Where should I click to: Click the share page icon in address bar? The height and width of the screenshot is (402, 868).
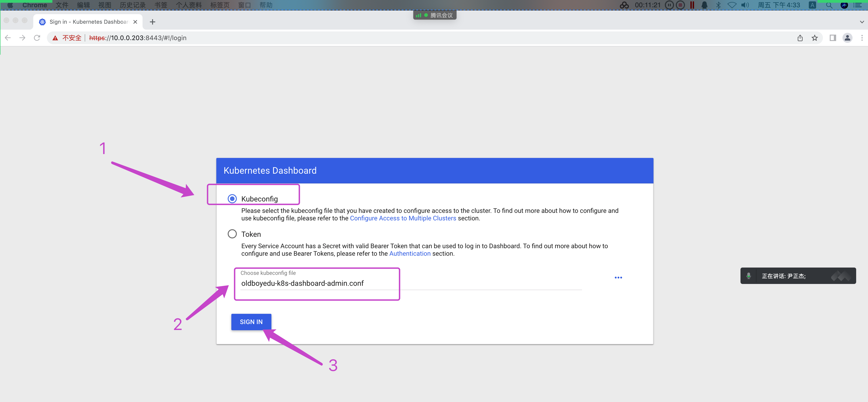(x=800, y=38)
